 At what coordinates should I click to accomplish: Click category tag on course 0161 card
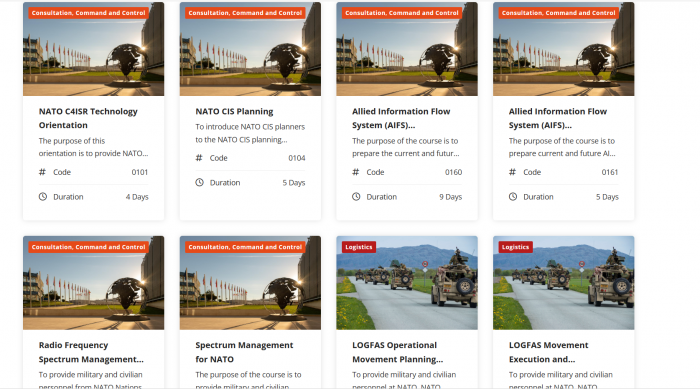tap(558, 13)
